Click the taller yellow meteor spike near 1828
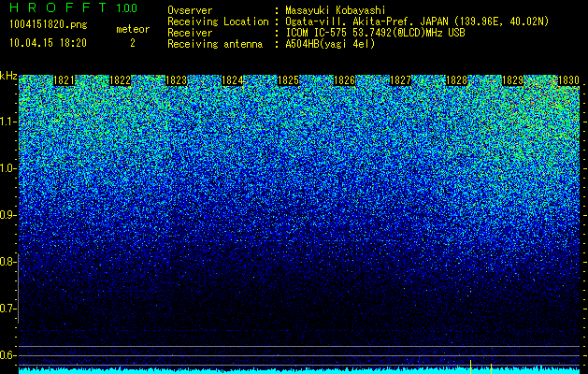588x374 pixels. [470, 367]
